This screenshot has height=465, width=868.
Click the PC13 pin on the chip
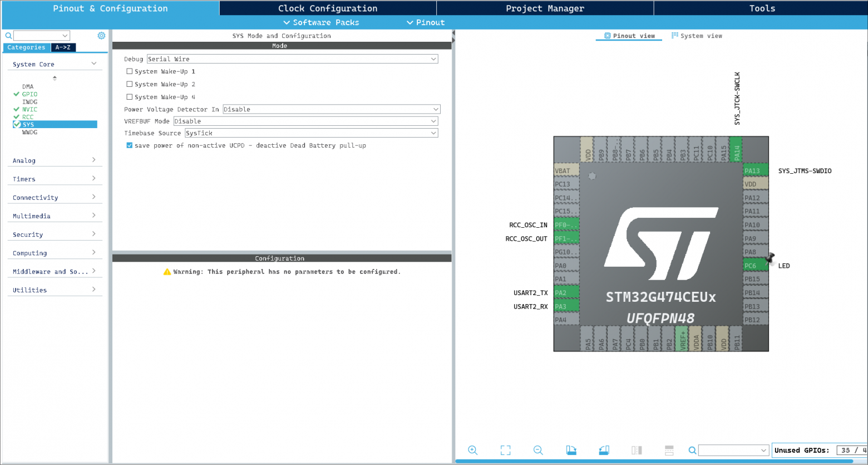click(566, 184)
